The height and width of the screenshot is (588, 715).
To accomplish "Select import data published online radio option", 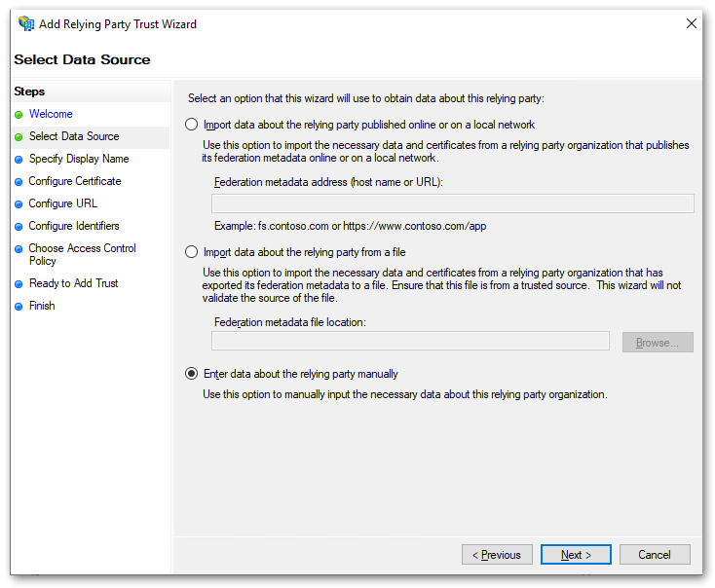I will 192,125.
